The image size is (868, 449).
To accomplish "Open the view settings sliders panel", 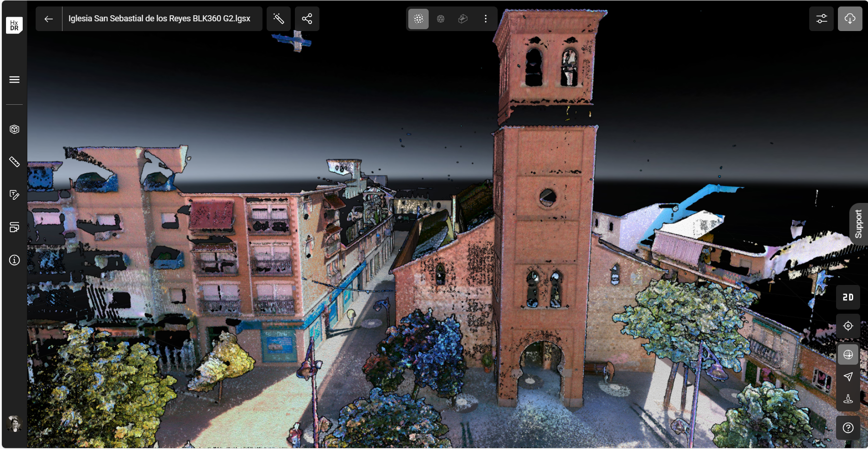I will (821, 19).
